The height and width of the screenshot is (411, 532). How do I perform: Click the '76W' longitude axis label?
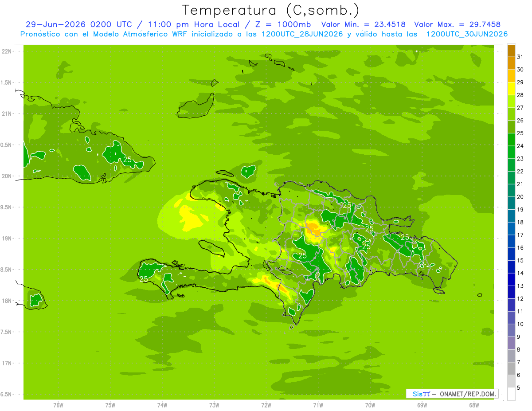click(x=58, y=405)
